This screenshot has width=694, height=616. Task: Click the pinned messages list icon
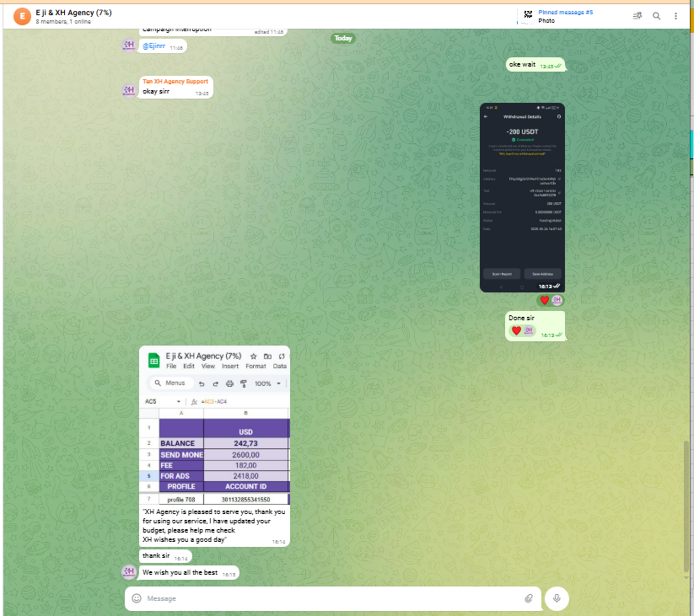click(637, 15)
